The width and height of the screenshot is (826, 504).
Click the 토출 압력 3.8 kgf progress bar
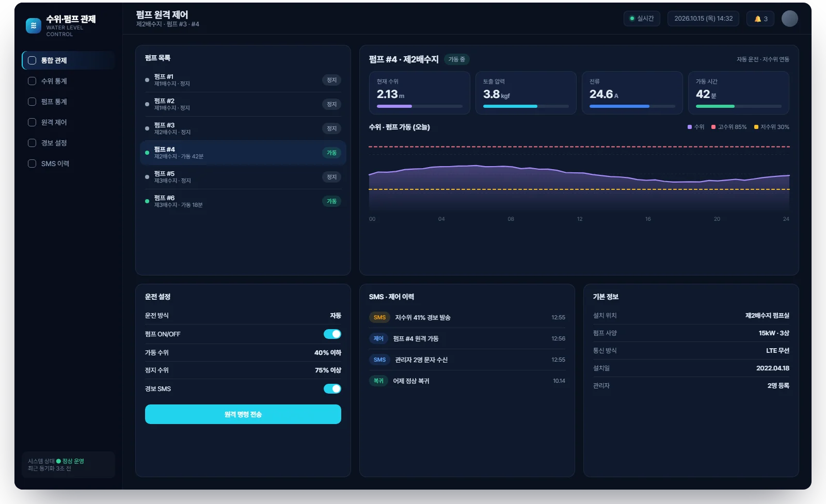(x=526, y=106)
